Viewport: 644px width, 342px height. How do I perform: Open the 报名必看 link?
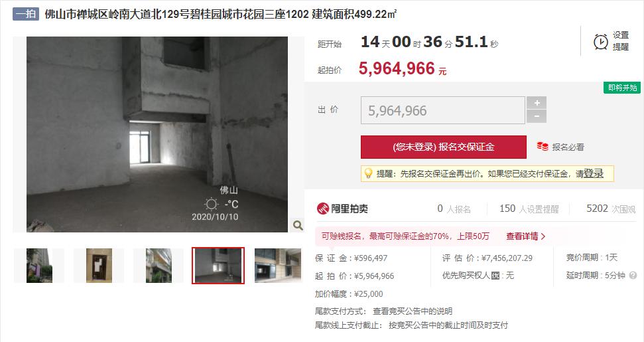coord(568,147)
